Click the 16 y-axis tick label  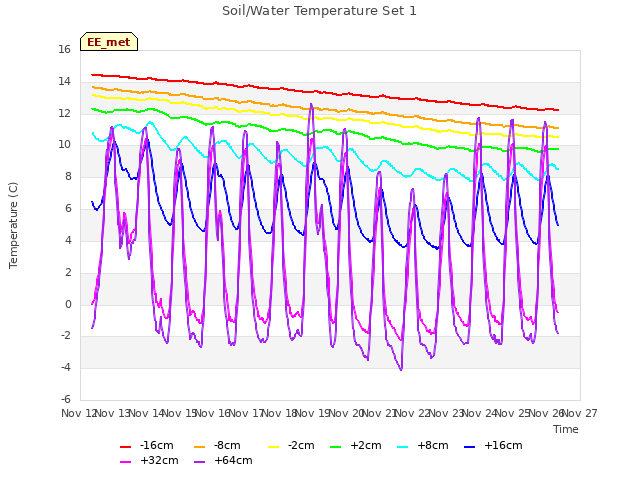coord(64,49)
